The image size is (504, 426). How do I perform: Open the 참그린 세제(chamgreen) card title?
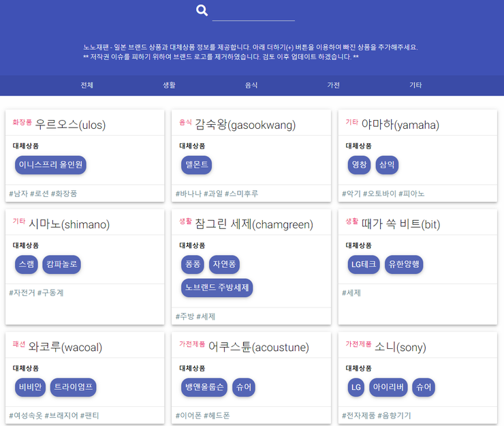point(254,224)
